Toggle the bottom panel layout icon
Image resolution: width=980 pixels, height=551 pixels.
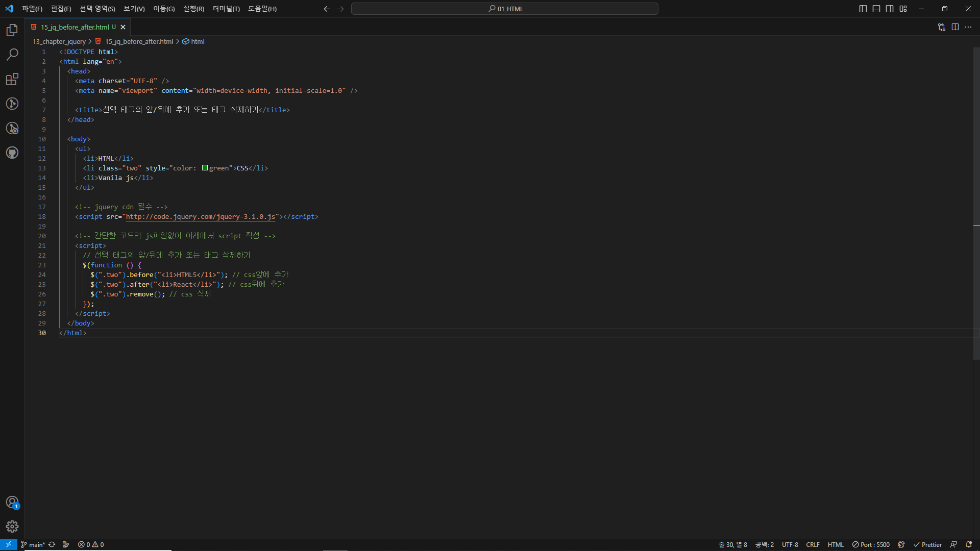point(876,9)
